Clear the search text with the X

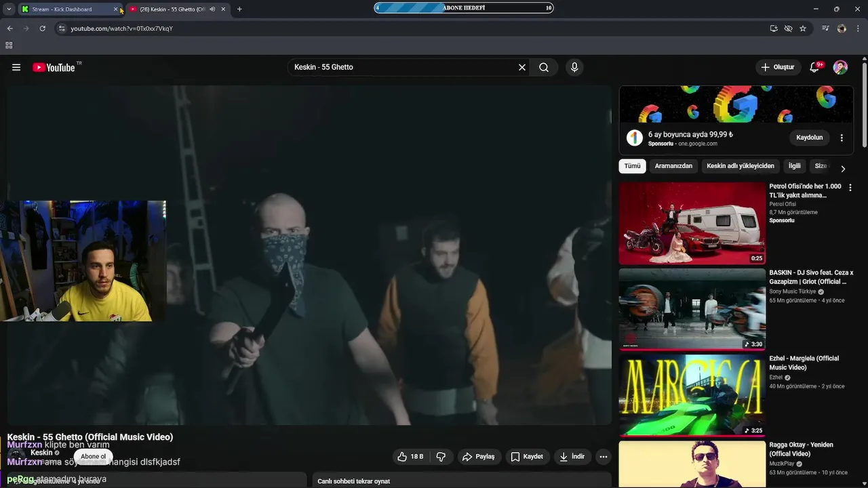pyautogui.click(x=522, y=67)
